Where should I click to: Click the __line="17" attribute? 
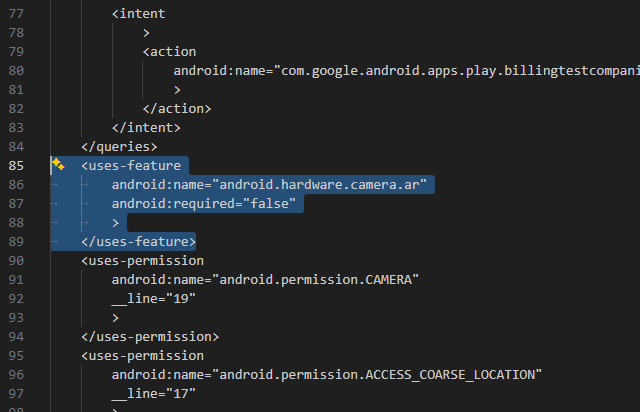click(153, 393)
